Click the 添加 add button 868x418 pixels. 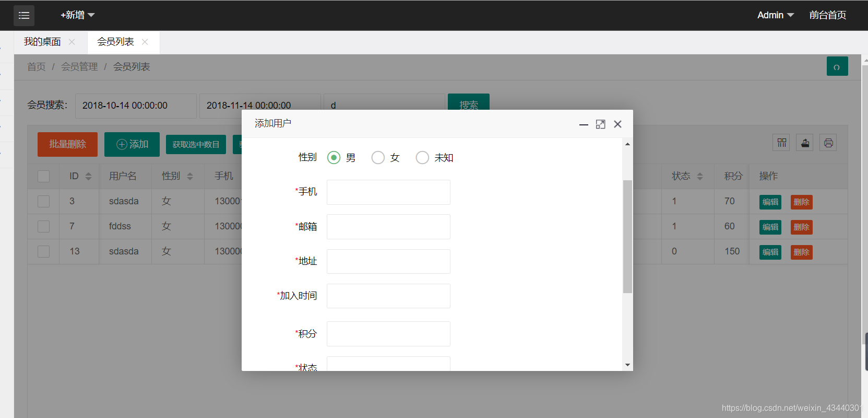coord(132,144)
